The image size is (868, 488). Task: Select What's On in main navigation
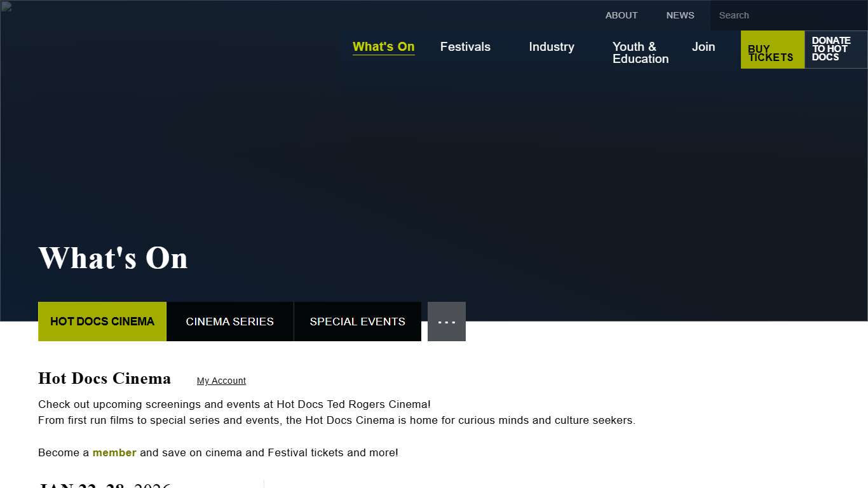click(383, 47)
